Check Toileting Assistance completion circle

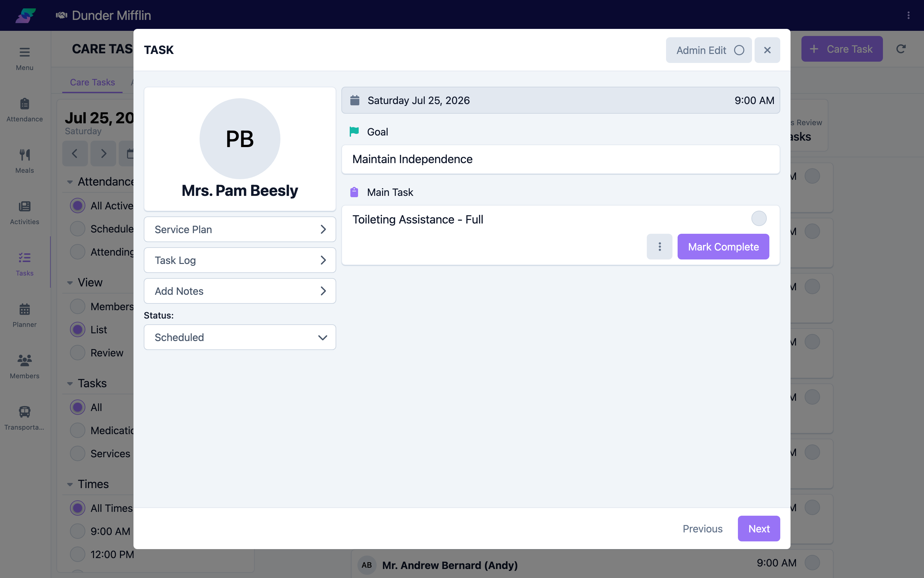point(759,219)
